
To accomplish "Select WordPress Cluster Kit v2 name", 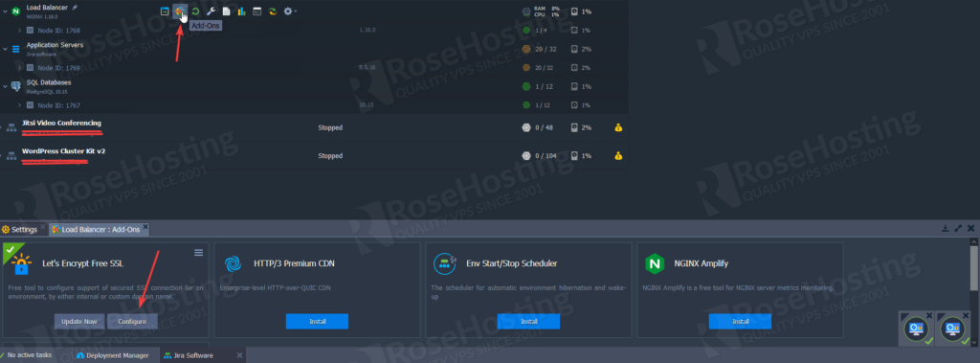I will (x=63, y=150).
